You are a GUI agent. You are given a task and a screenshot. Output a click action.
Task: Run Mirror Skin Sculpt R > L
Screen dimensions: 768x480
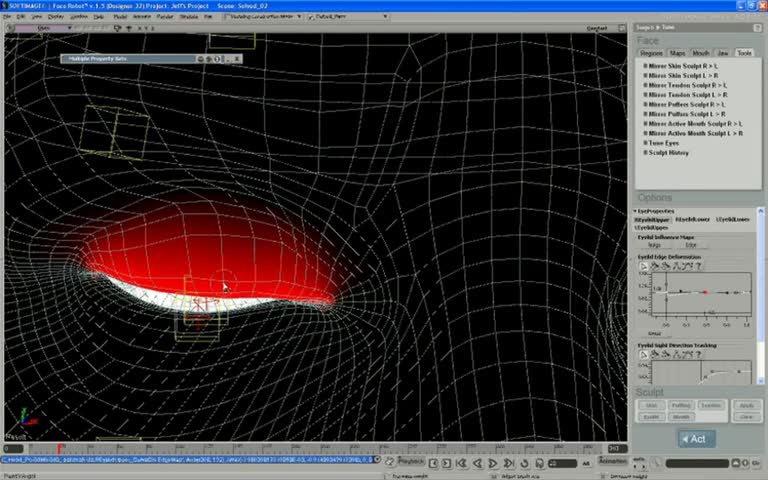[x=682, y=66]
